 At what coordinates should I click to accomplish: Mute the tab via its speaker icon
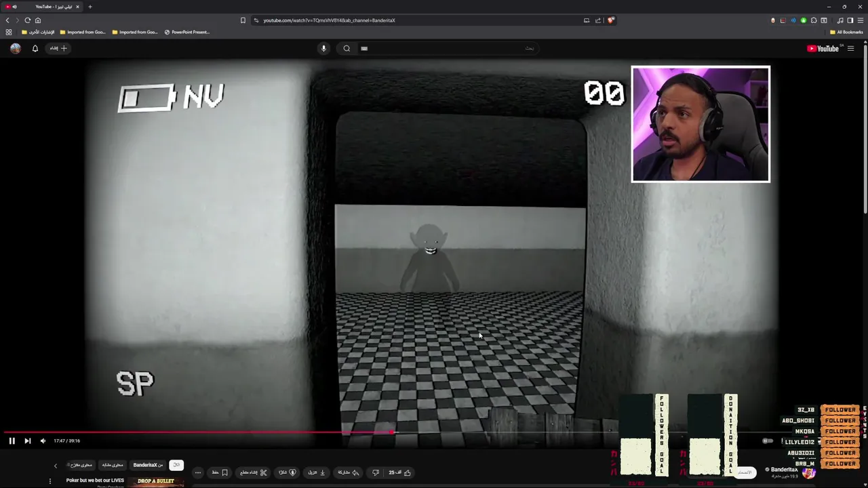14,7
